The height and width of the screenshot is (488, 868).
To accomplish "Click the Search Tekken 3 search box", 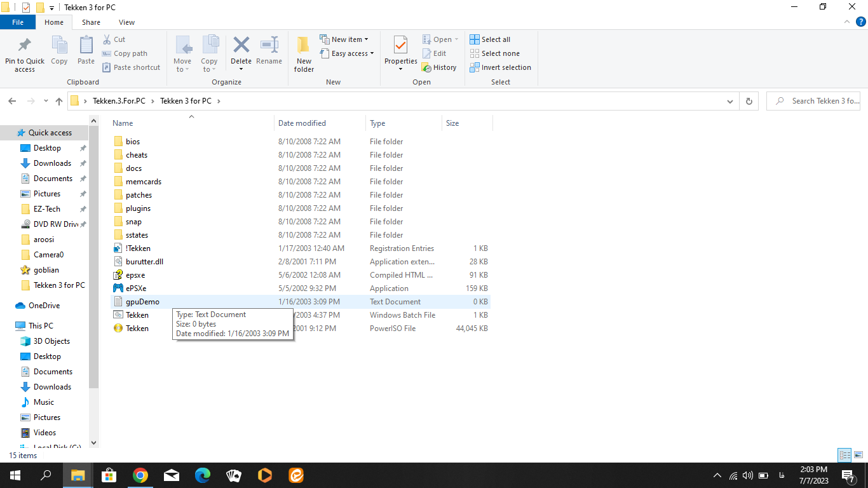I will pyautogui.click(x=820, y=101).
